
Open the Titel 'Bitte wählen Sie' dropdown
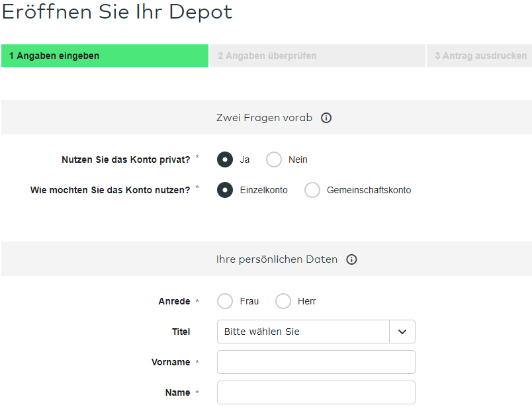(x=316, y=332)
